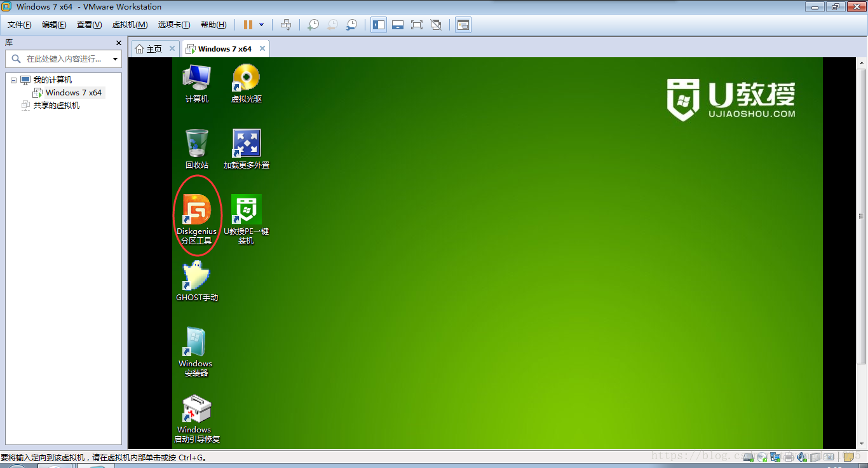This screenshot has height=468, width=868.
Task: Pause the virtual machine with toolbar button
Action: point(248,25)
